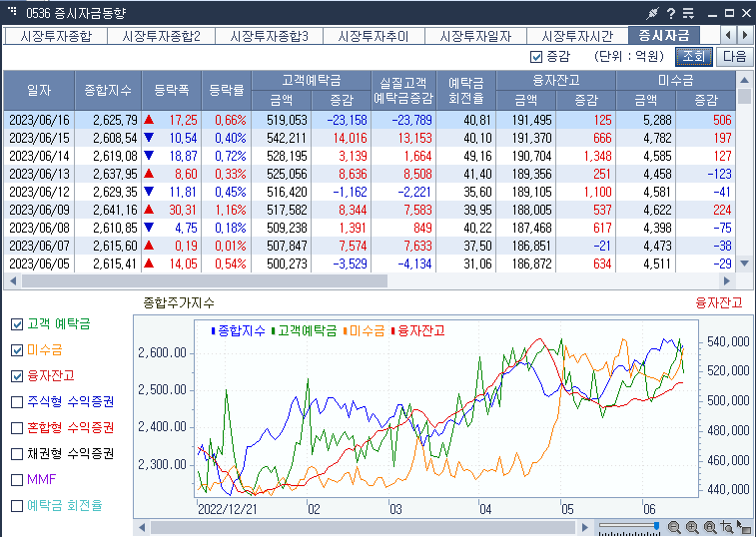756x537 pixels.
Task: Open the help question mark icon
Action: pyautogui.click(x=671, y=13)
